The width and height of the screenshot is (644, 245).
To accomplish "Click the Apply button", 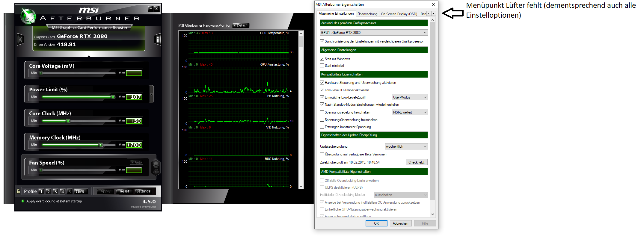I will [105, 191].
